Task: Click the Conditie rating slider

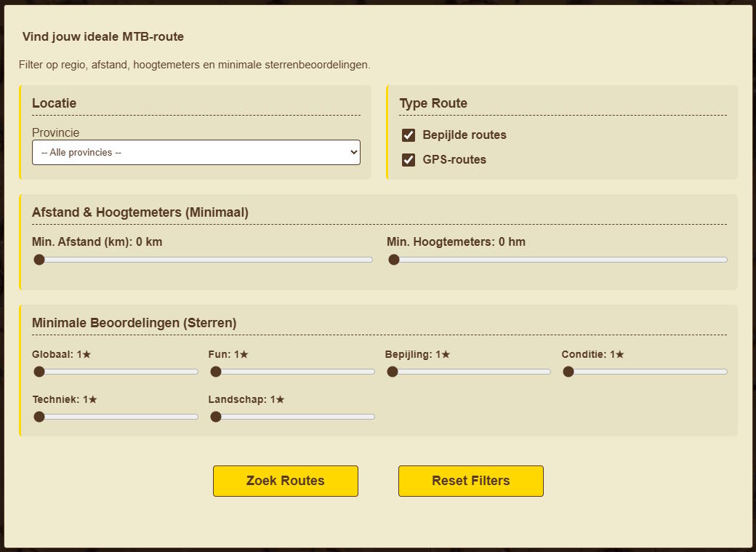Action: [645, 372]
